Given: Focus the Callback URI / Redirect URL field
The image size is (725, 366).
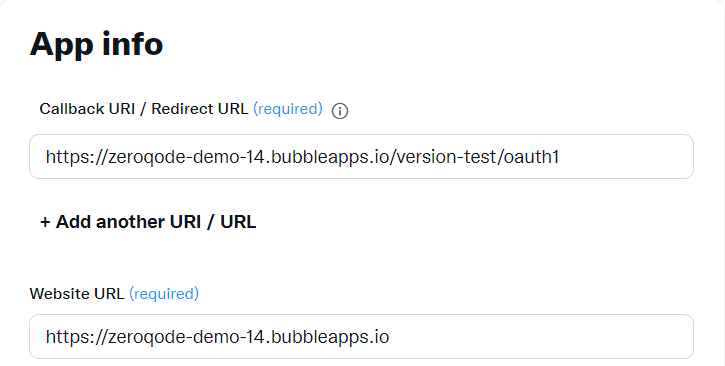Looking at the screenshot, I should 362,157.
